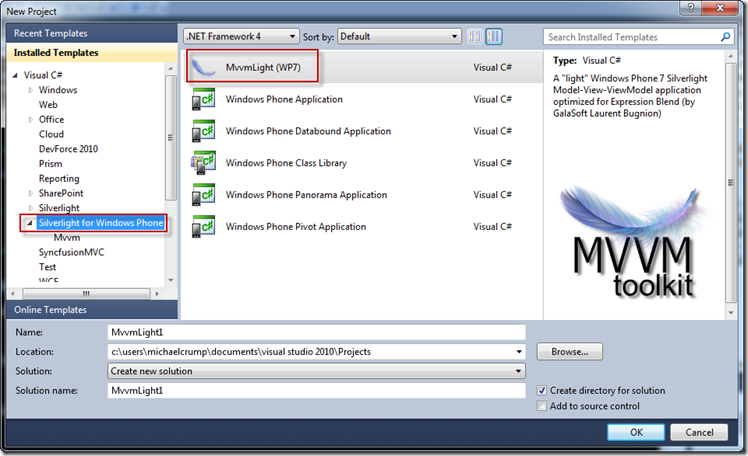Click the template tree vertical scrollbar thumb
Viewport: 748px width, 456px height.
(x=170, y=137)
